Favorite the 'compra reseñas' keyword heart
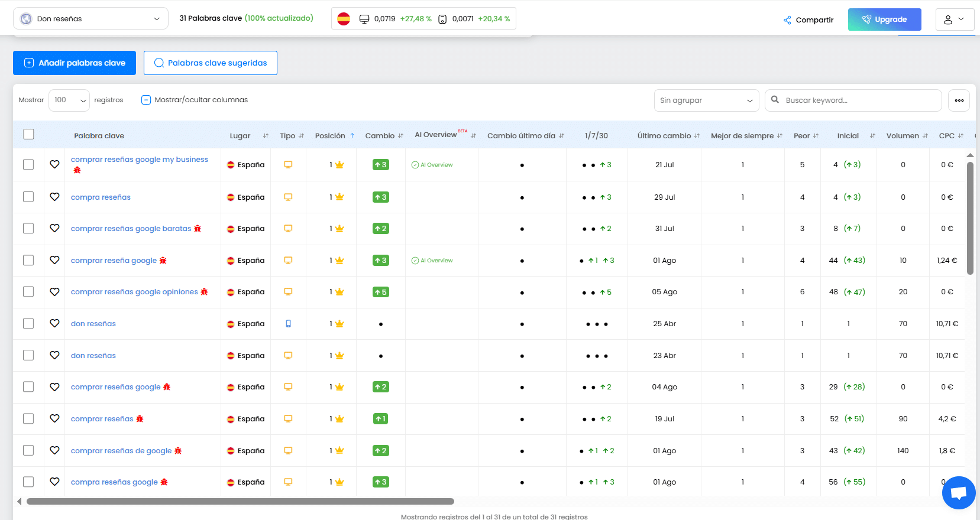Screen dimensions: 980x520 tap(54, 197)
